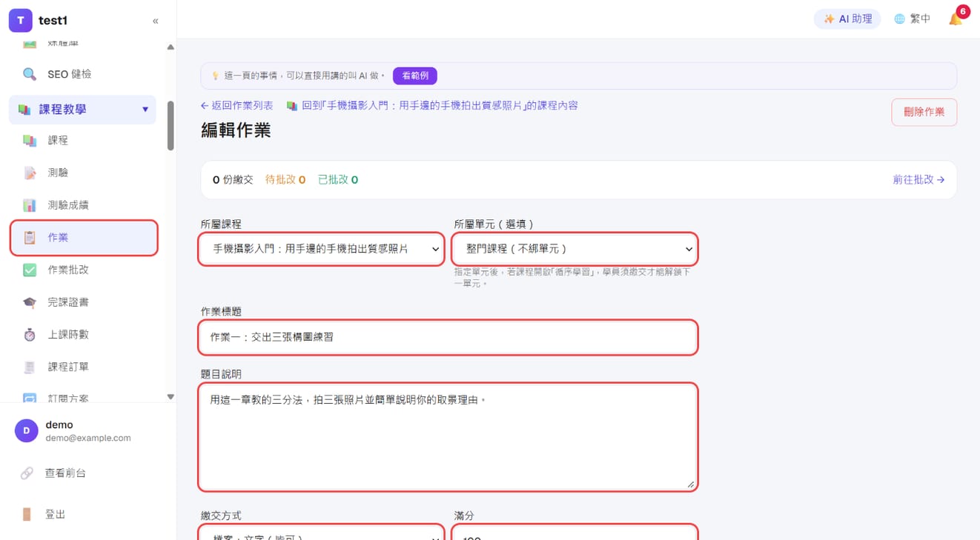
Task: Open the 所屬課程 dropdown
Action: [x=322, y=249]
